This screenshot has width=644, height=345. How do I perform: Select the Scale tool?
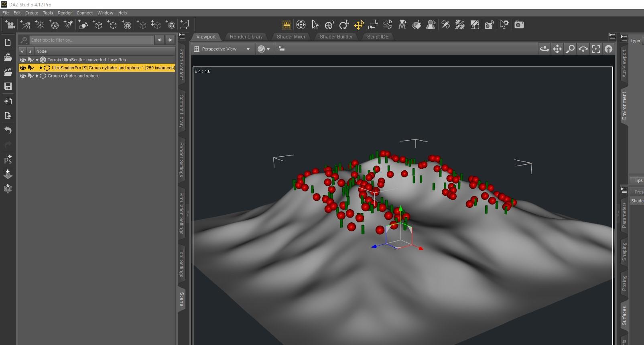373,25
